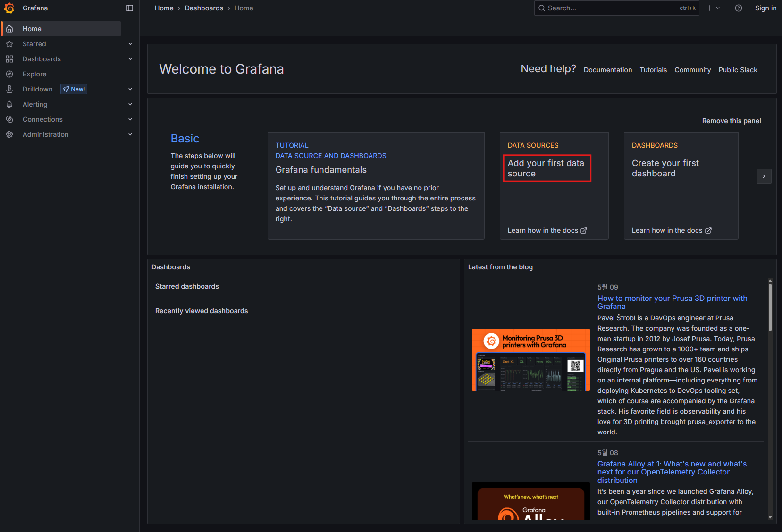Click the New! badge next to Drilldown
The height and width of the screenshot is (532, 782).
pyautogui.click(x=74, y=89)
